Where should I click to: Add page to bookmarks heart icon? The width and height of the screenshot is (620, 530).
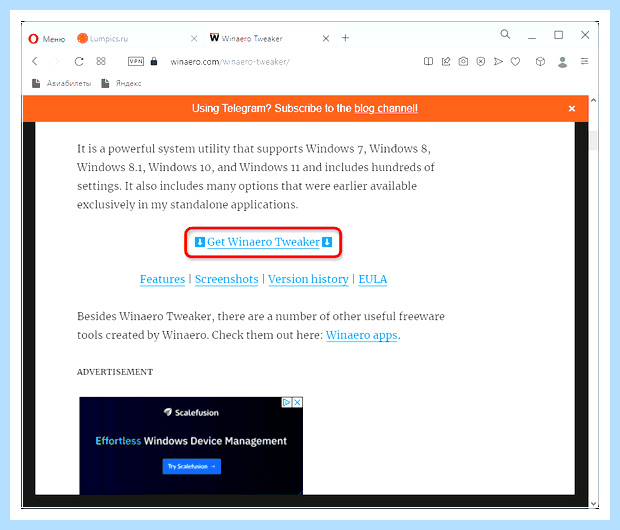coord(515,61)
